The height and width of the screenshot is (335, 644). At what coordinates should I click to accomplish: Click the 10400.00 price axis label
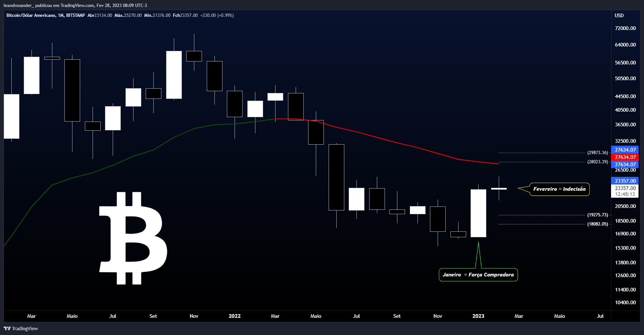pos(625,302)
